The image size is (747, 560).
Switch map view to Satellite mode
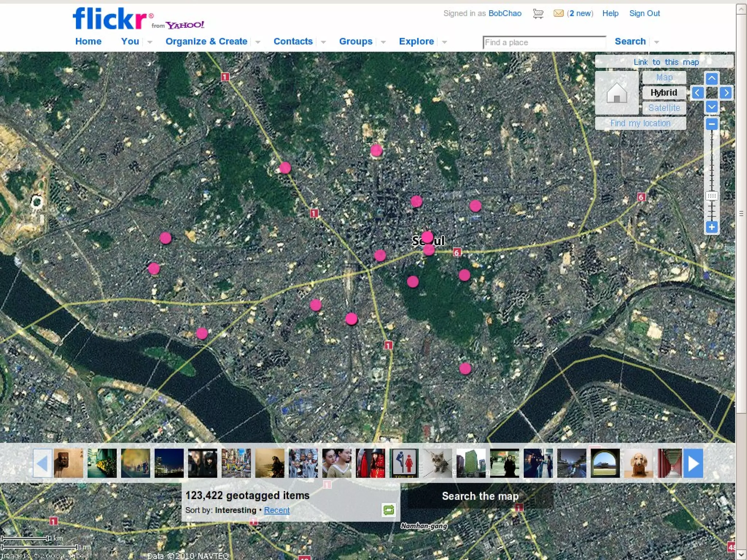click(664, 108)
